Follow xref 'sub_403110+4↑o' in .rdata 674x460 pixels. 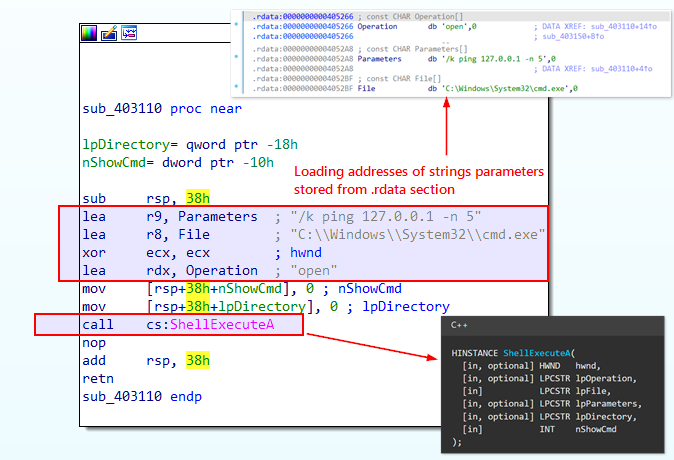[622, 69]
